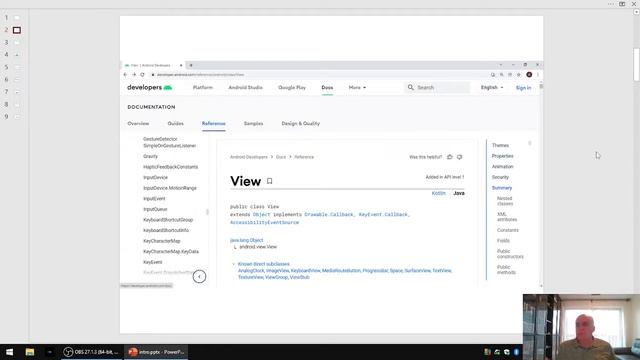Jump to Public methods in page contents
Viewport: 640px width, 360px height.
506,270
